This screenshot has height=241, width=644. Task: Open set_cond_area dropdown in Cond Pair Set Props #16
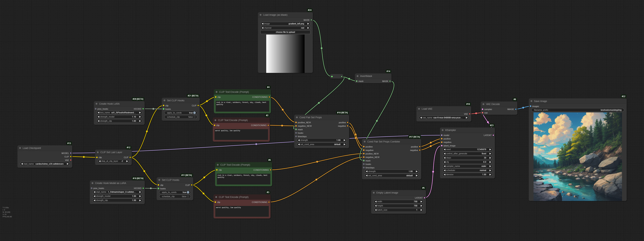point(322,144)
